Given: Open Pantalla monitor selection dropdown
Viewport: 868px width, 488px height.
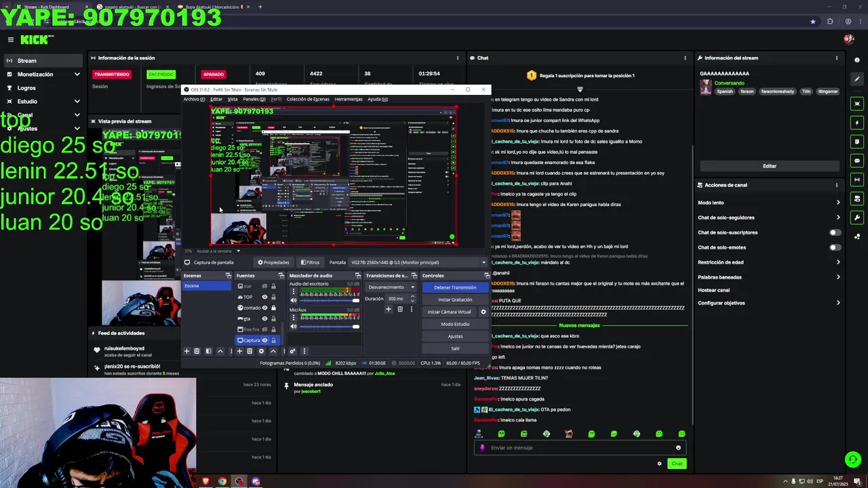Looking at the screenshot, I should [418, 262].
